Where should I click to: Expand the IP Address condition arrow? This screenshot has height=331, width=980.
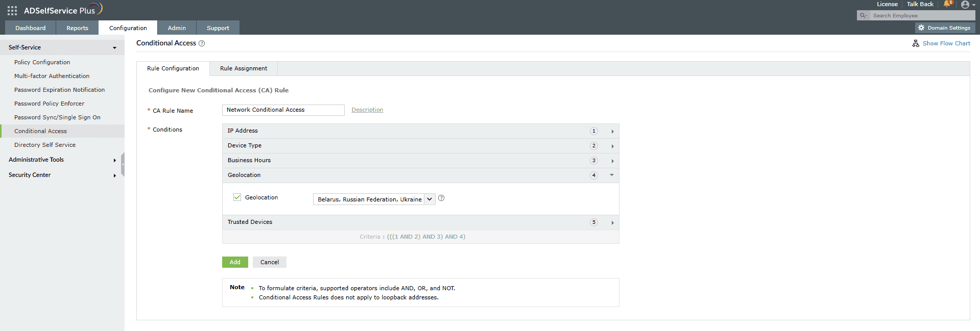612,132
